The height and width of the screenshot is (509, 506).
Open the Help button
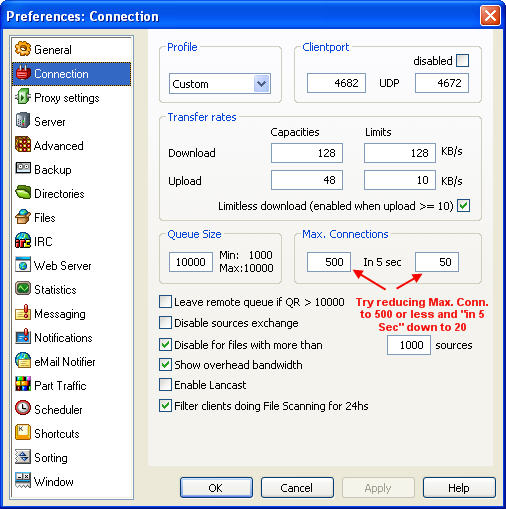point(459,488)
